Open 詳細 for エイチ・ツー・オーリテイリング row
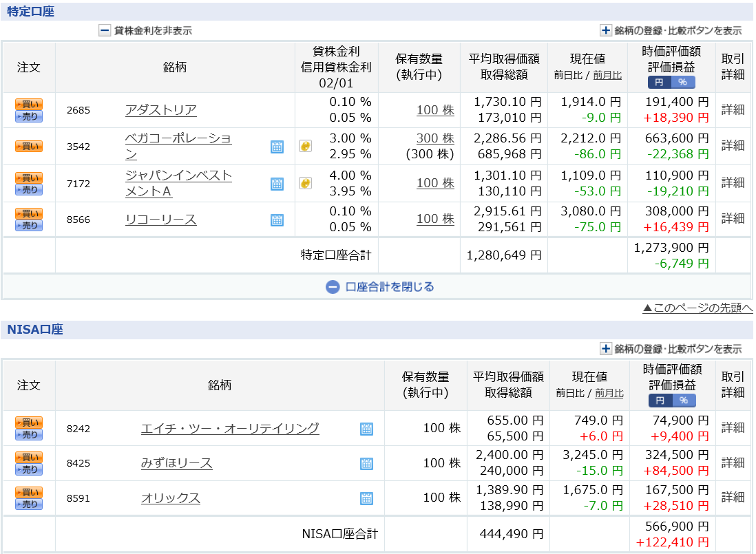The width and height of the screenshot is (756, 554). point(733,428)
